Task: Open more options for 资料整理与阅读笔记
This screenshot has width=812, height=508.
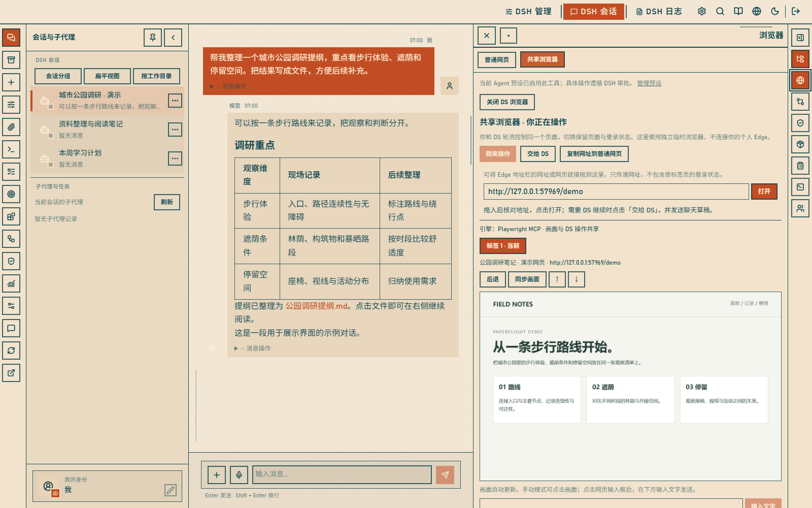Action: (175, 130)
